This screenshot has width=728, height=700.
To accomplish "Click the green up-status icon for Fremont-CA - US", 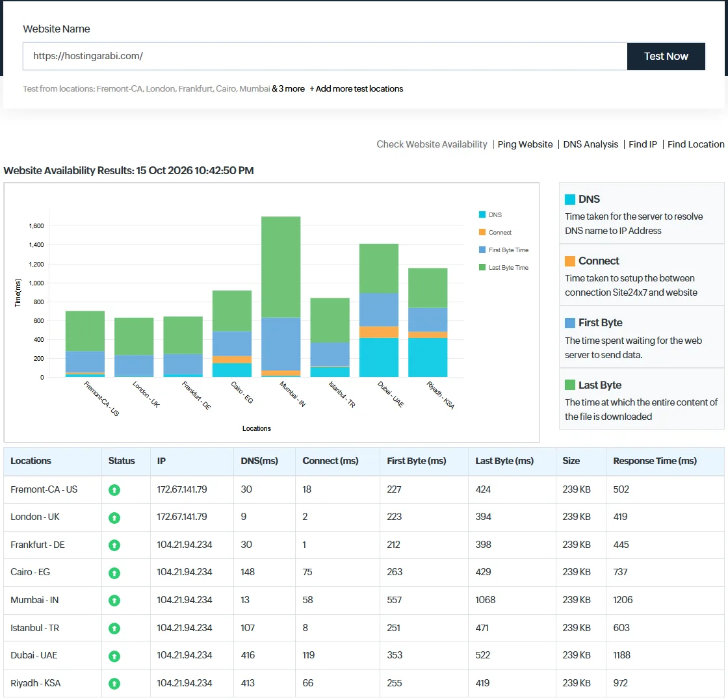I will tap(114, 489).
